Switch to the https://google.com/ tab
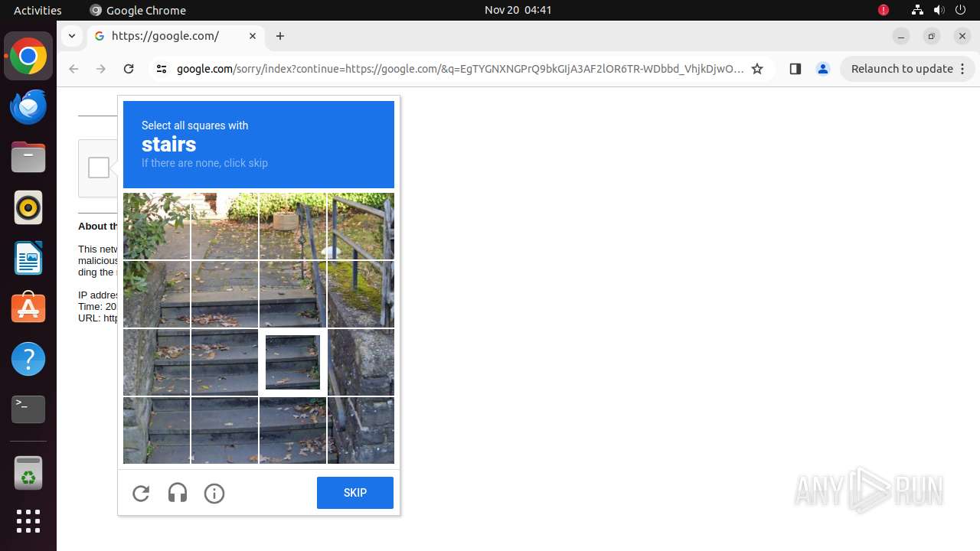The height and width of the screenshot is (551, 980). coord(176,36)
